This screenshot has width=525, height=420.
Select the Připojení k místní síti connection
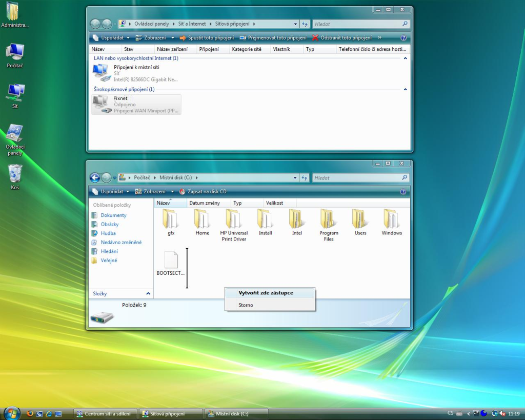[135, 73]
